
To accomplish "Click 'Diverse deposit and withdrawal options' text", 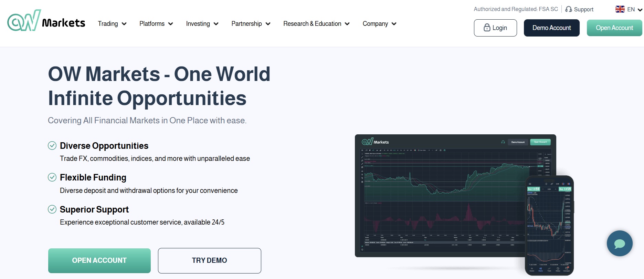I will point(149,190).
